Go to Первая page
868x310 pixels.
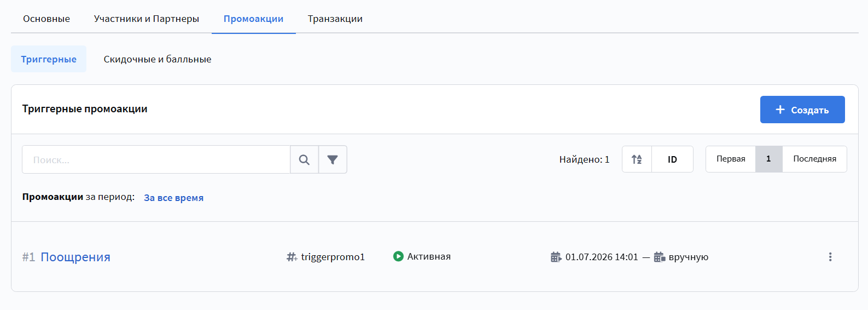[x=731, y=159]
